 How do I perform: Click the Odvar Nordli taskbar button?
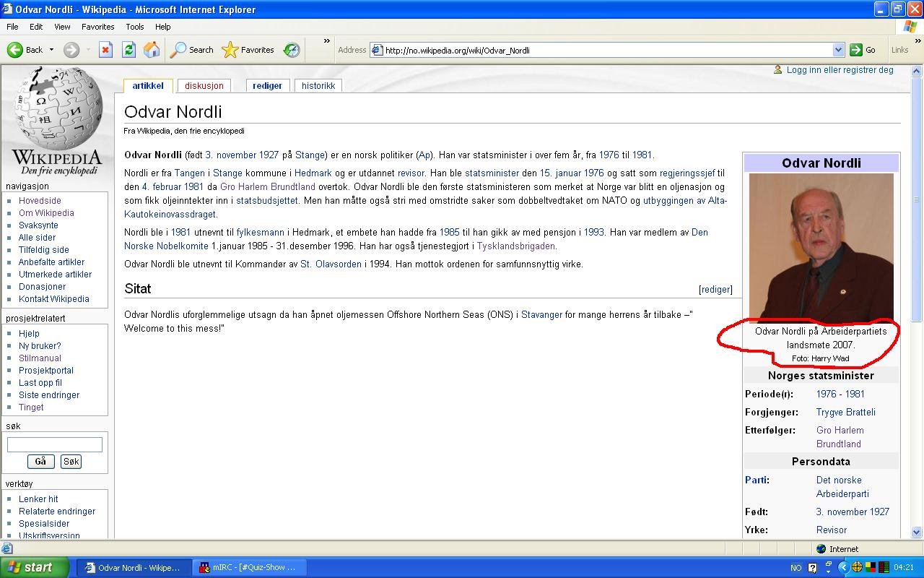click(x=134, y=567)
